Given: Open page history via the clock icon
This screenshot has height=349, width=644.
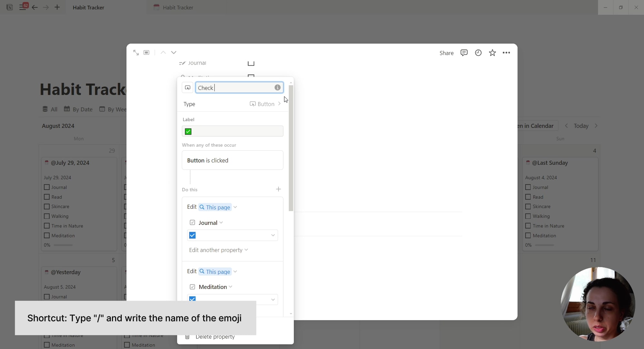Looking at the screenshot, I should pos(478,53).
